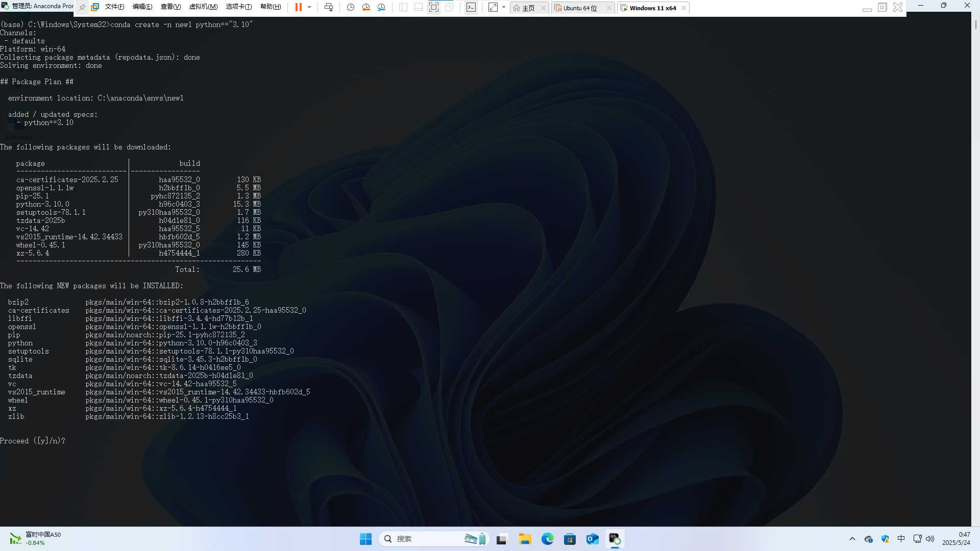Click the Proceed ([y]/n)? prompt line
The width and height of the screenshot is (980, 551).
[33, 441]
